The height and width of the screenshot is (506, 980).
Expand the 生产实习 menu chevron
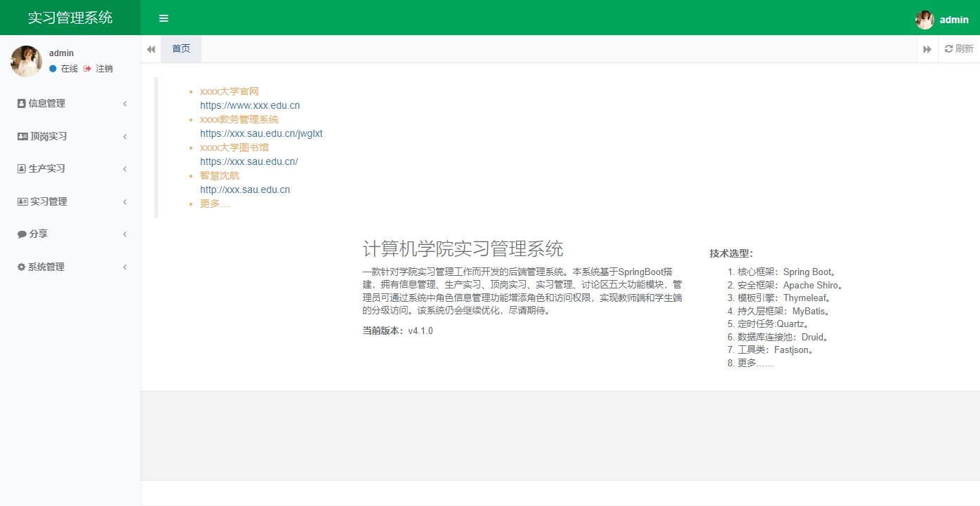point(125,169)
